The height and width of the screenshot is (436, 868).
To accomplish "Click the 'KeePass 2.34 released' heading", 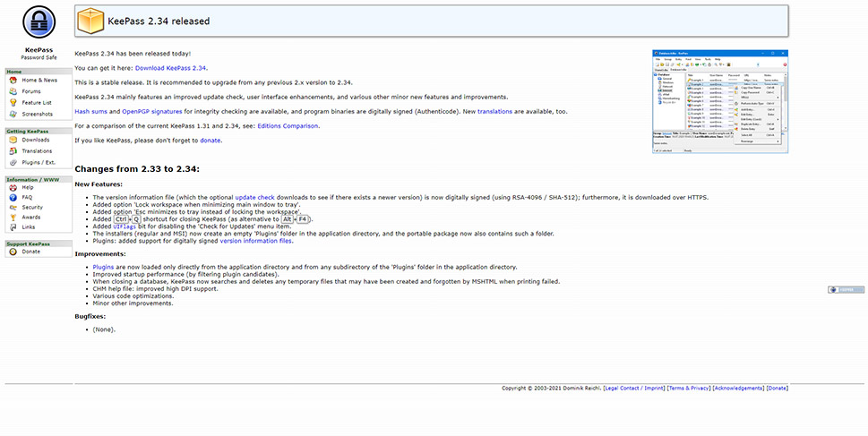I will [159, 21].
